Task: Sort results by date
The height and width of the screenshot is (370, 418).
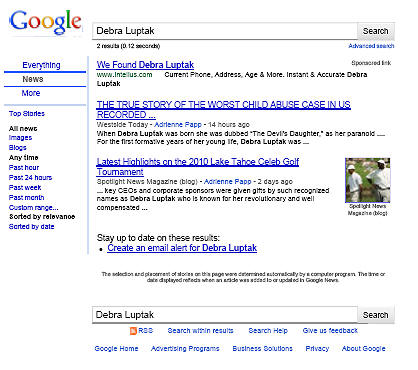Action: click(31, 227)
